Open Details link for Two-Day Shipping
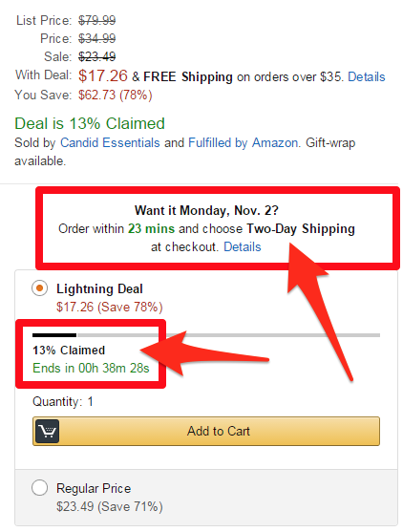The height and width of the screenshot is (532, 403). [243, 246]
